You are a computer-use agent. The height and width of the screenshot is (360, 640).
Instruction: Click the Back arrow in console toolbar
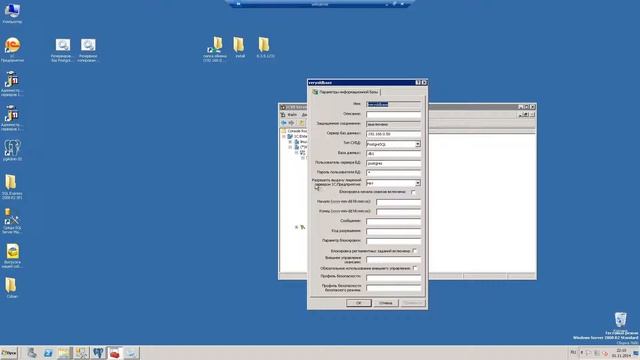point(284,123)
